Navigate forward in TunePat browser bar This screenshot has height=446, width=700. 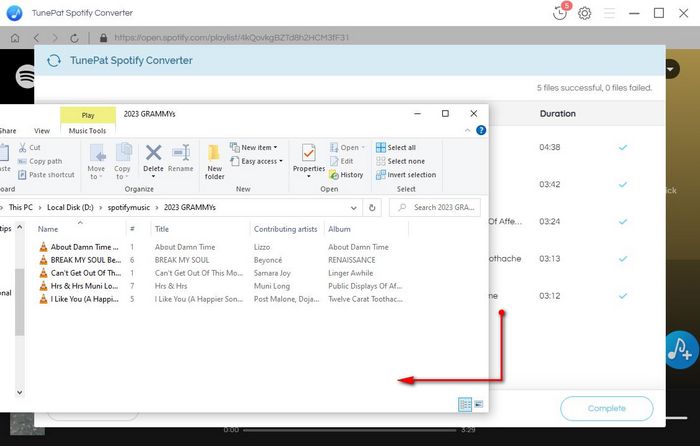(55, 38)
